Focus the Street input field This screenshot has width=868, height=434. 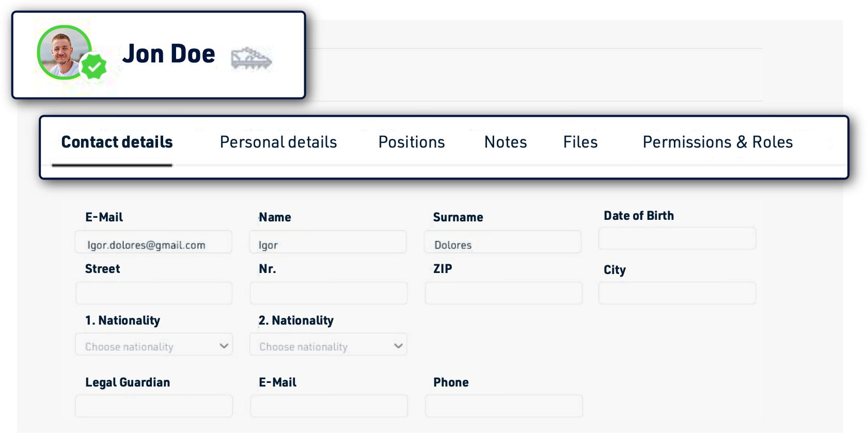click(x=154, y=293)
